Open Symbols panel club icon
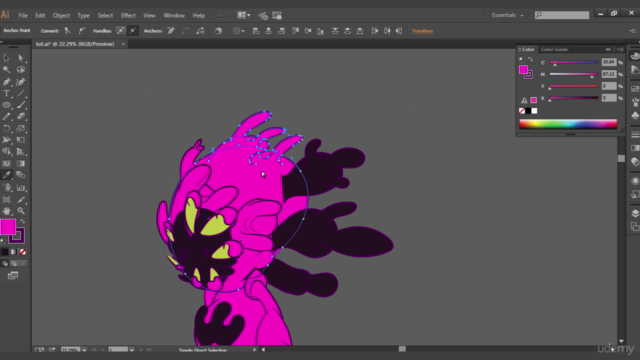 [635, 116]
